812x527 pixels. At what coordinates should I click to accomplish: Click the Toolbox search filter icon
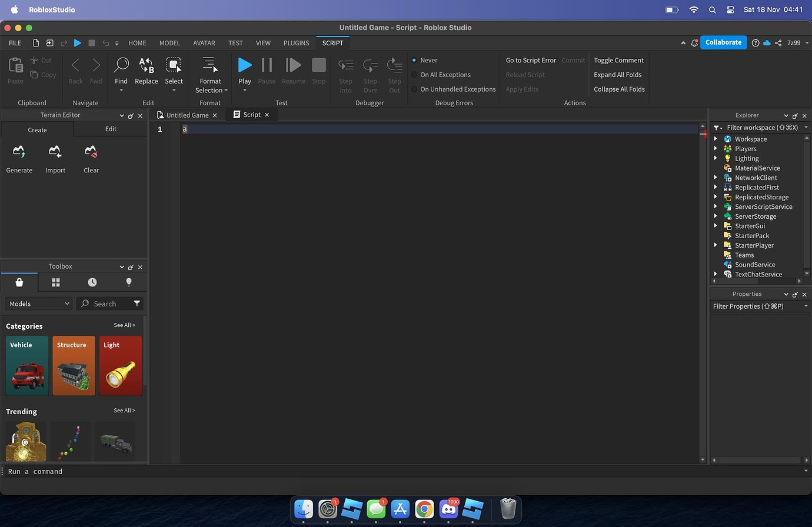click(137, 303)
